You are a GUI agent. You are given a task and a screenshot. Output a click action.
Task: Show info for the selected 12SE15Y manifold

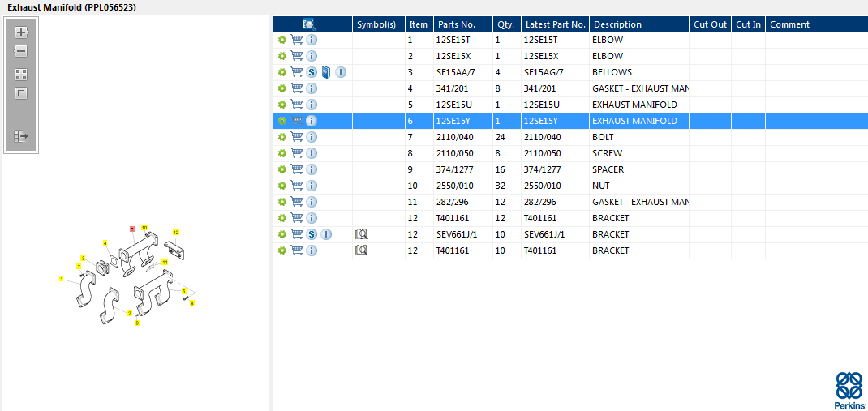312,121
